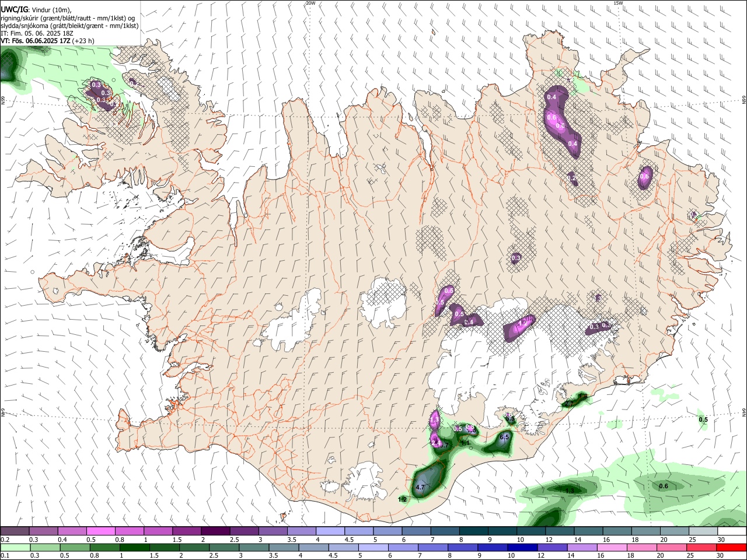Pick the pale green 0.1 swatch in lower scale

15,547
